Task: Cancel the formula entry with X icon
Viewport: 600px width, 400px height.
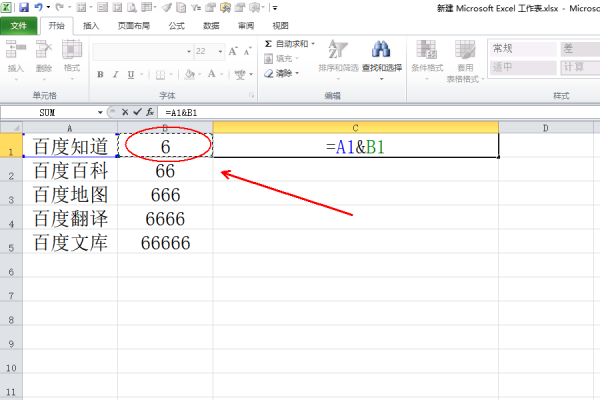Action: [125, 112]
